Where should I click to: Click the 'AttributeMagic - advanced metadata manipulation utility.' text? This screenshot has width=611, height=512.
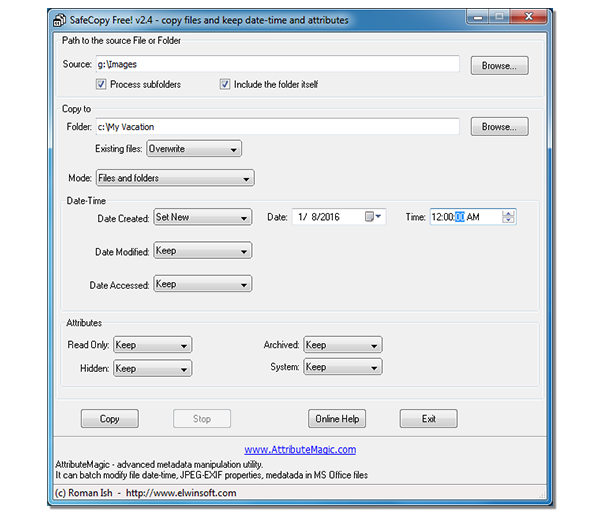159,464
